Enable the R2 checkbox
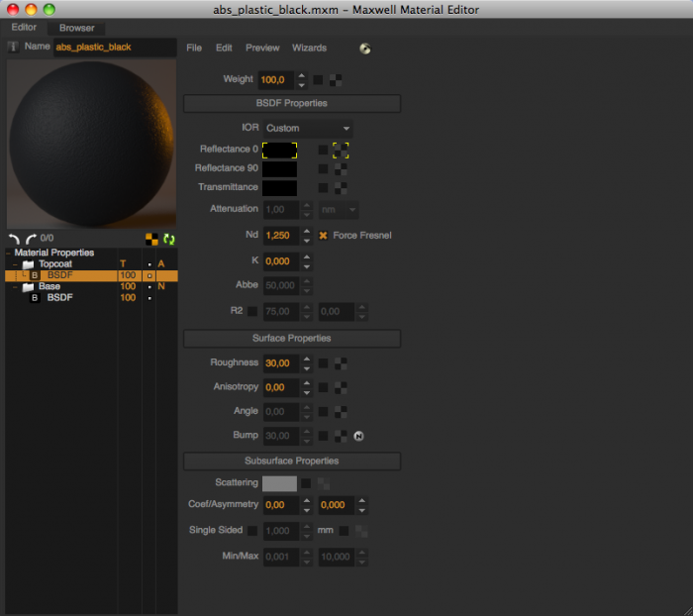This screenshot has width=693, height=616. click(x=252, y=311)
